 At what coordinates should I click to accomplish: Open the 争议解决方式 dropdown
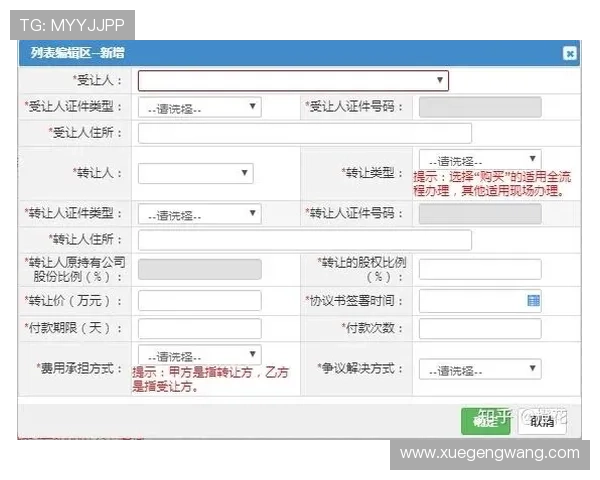[480, 369]
